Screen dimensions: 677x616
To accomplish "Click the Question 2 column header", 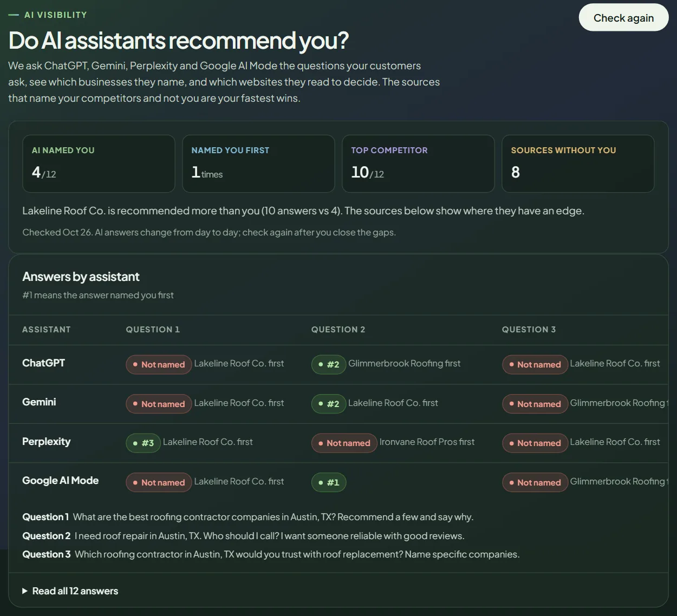I will click(x=338, y=330).
